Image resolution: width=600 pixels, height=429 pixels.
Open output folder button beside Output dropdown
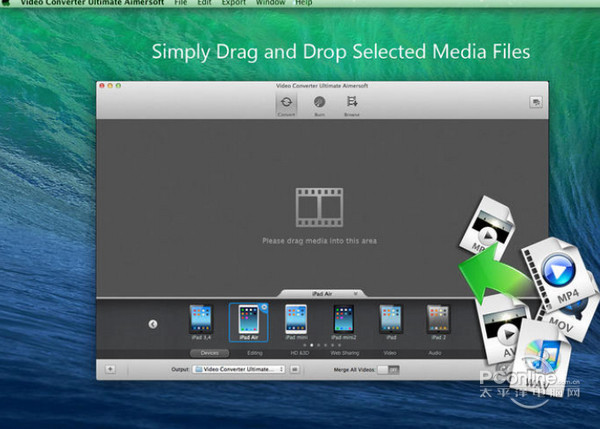295,370
